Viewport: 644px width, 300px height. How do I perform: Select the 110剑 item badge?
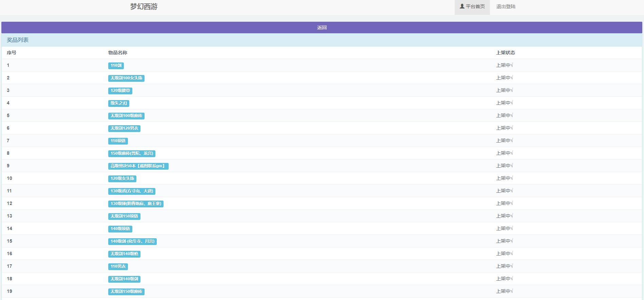coord(116,65)
